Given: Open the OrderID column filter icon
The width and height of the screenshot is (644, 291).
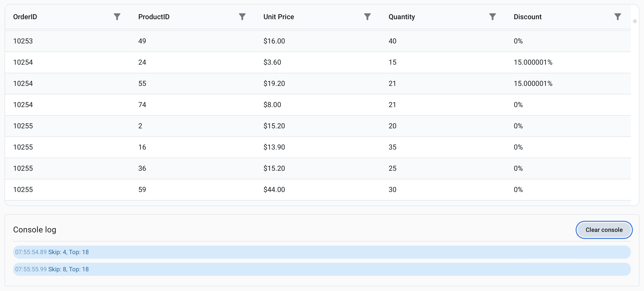Looking at the screenshot, I should point(117,17).
